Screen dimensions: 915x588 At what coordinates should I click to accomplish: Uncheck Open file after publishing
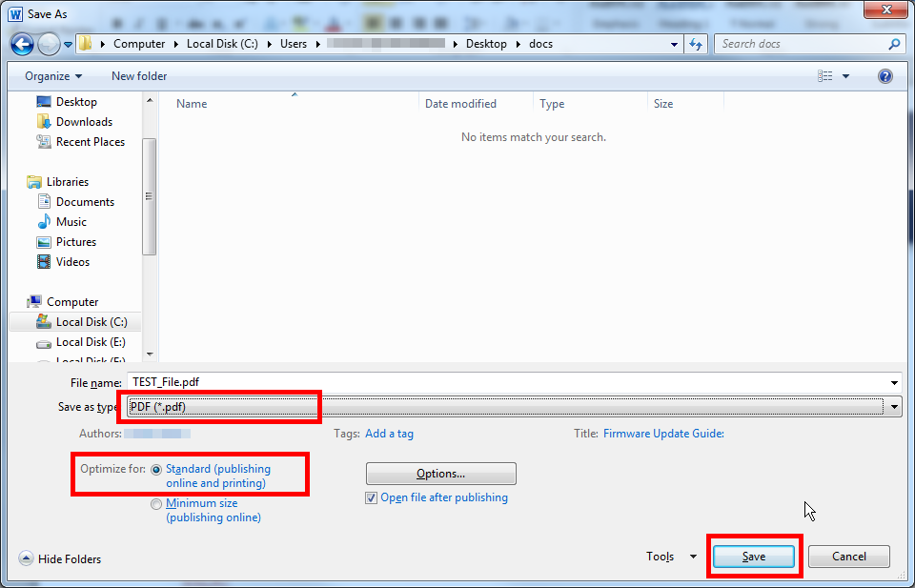pos(370,497)
